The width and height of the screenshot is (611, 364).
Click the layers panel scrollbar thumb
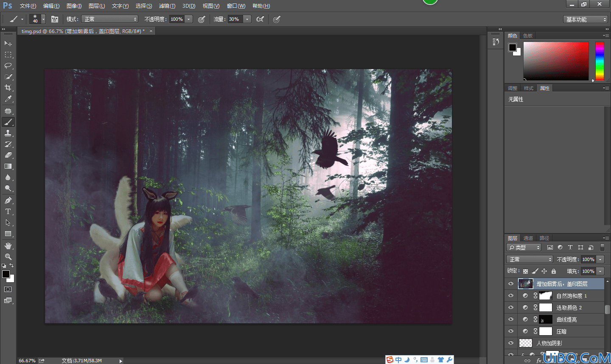tap(608, 310)
